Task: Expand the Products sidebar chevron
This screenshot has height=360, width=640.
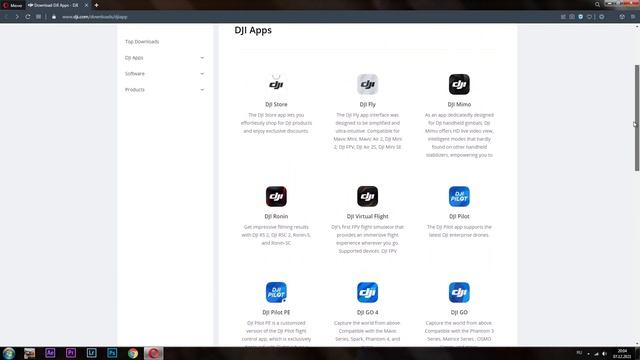Action: pyautogui.click(x=202, y=89)
